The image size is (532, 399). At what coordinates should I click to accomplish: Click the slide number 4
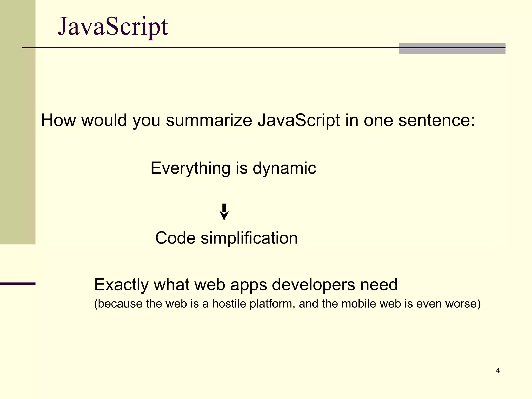(x=498, y=370)
